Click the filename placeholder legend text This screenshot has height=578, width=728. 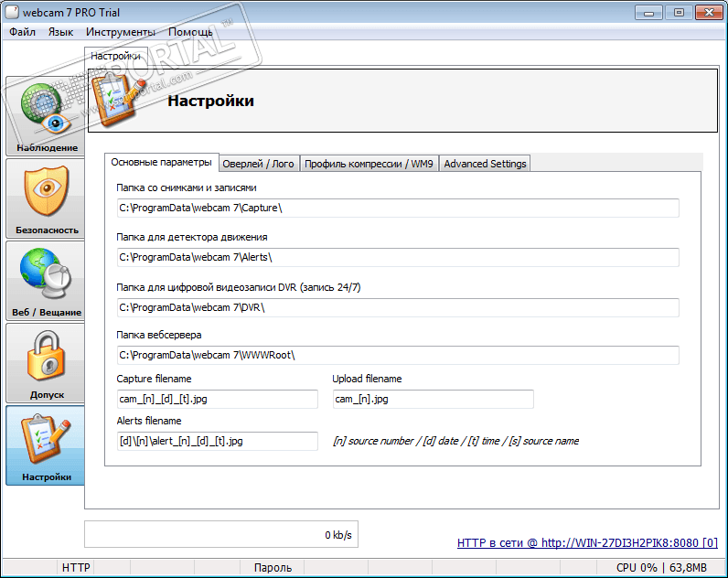click(x=455, y=441)
